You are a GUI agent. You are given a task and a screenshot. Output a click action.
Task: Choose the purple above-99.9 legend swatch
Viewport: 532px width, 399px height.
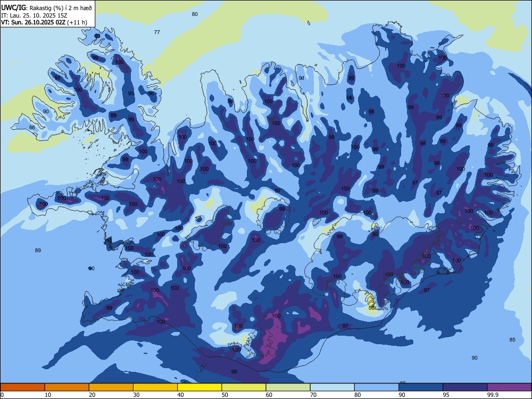tap(509, 387)
